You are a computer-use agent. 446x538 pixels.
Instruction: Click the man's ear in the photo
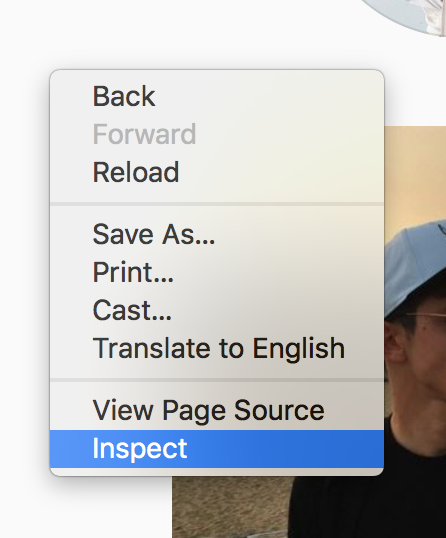[395, 341]
